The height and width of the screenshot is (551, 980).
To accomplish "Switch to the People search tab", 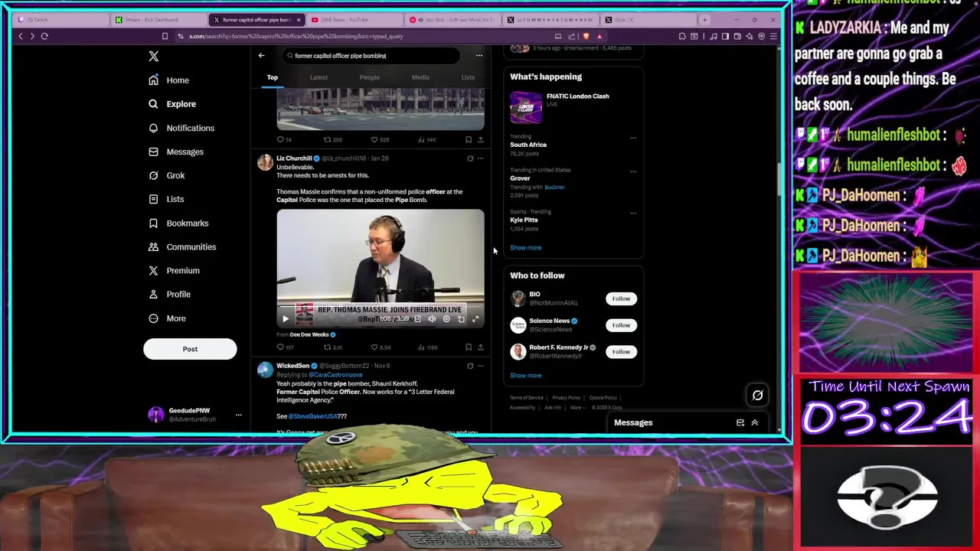I will [369, 77].
